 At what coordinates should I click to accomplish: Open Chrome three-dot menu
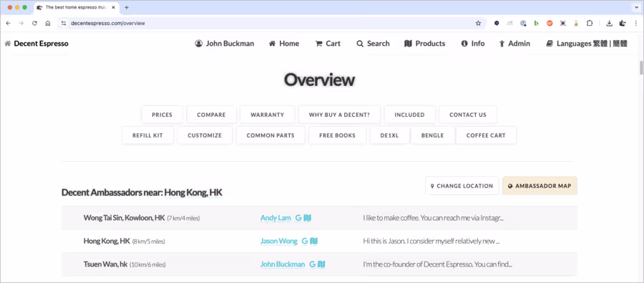(x=636, y=24)
